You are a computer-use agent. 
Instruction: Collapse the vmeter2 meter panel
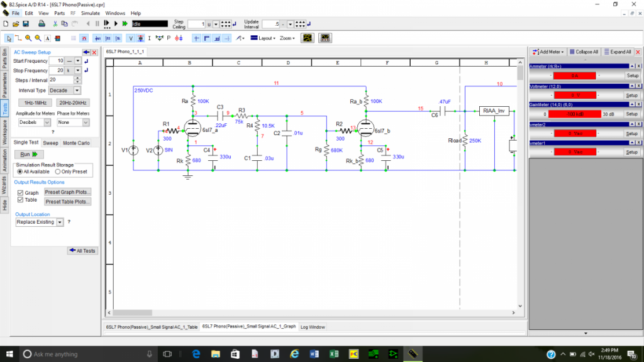click(x=633, y=124)
